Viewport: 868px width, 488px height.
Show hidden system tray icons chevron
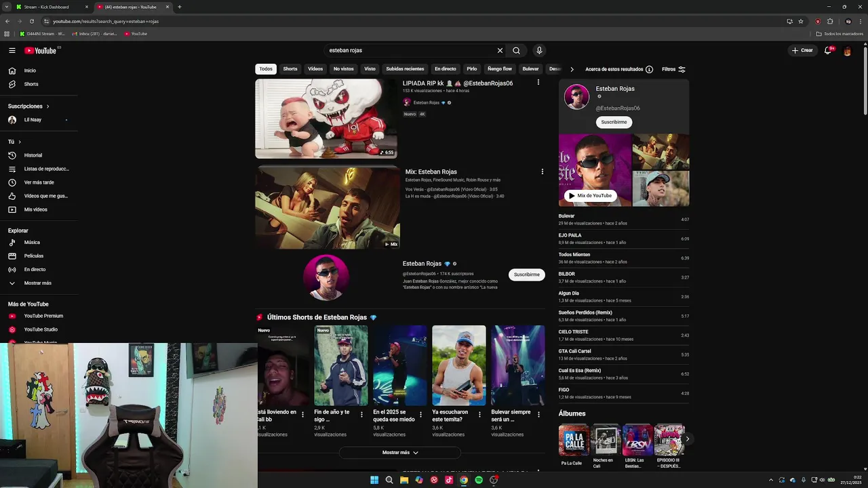(772, 480)
